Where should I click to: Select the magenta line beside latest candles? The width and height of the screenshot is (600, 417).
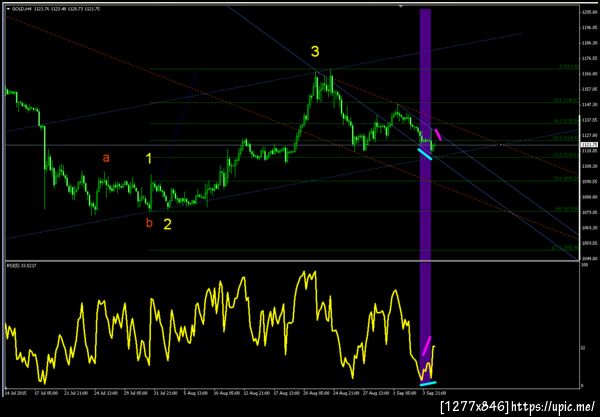[x=438, y=135]
